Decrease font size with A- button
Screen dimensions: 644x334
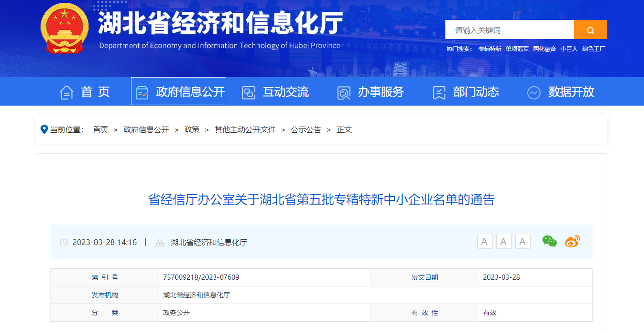click(x=504, y=241)
